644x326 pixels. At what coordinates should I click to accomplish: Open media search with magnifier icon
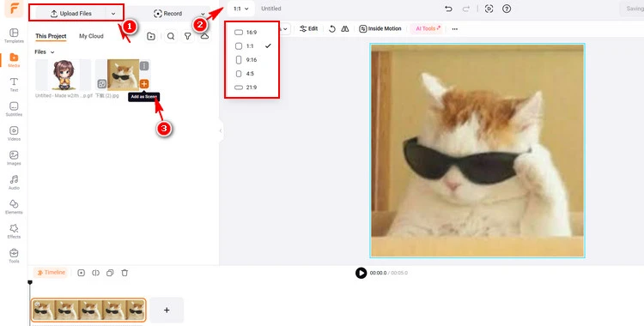coord(171,36)
